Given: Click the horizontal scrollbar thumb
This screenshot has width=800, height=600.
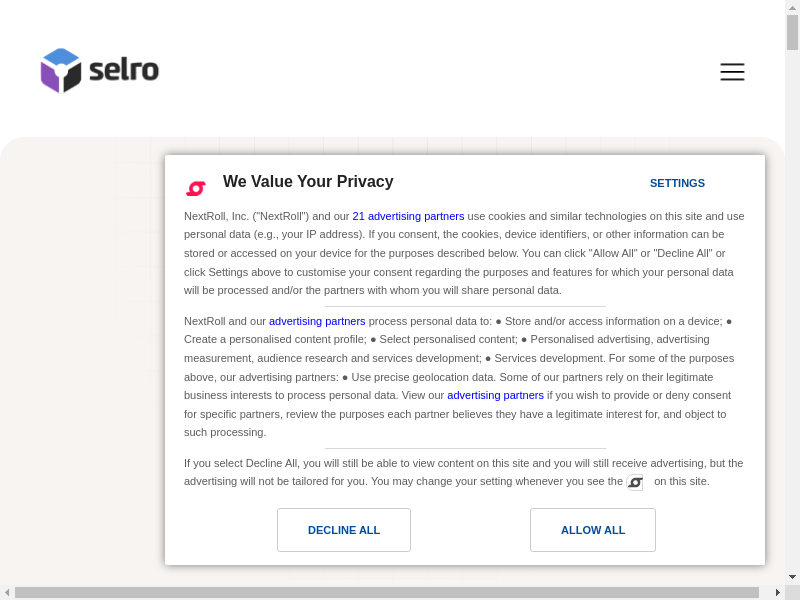Looking at the screenshot, I should (386, 592).
